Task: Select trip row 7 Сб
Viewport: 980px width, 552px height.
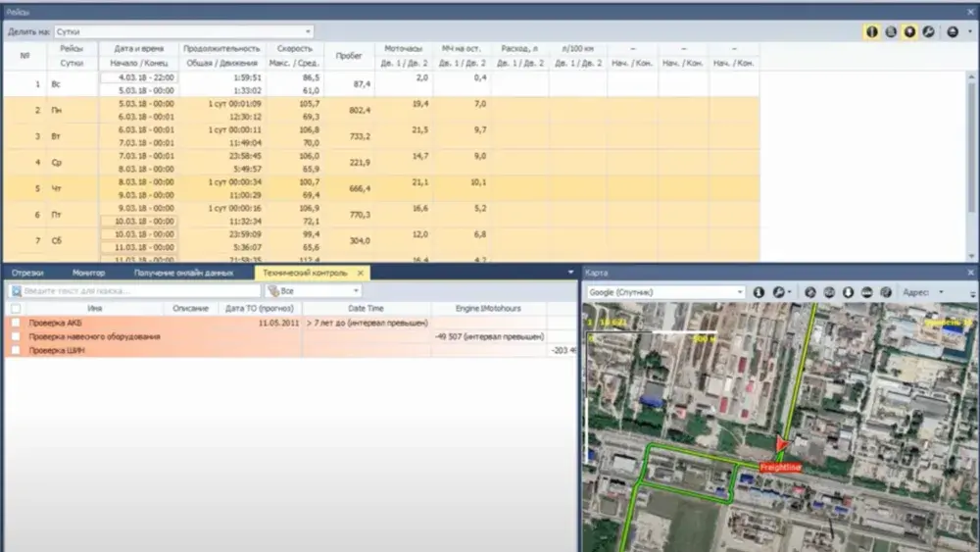Action: tap(381, 241)
